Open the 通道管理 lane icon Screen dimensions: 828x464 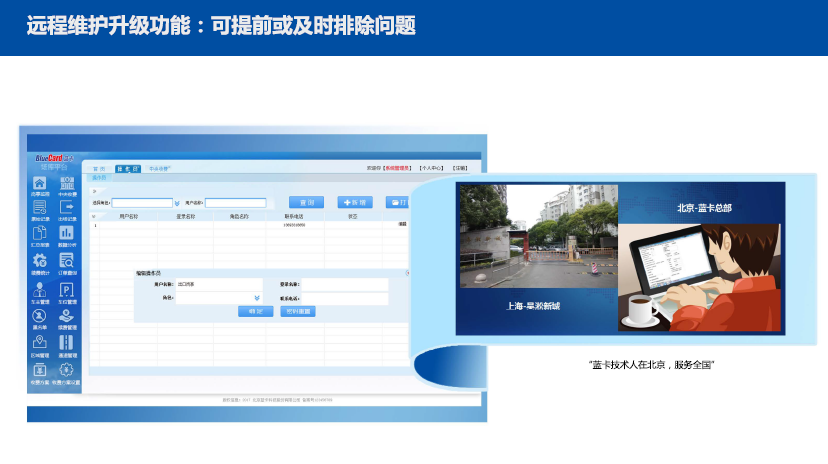[x=66, y=343]
